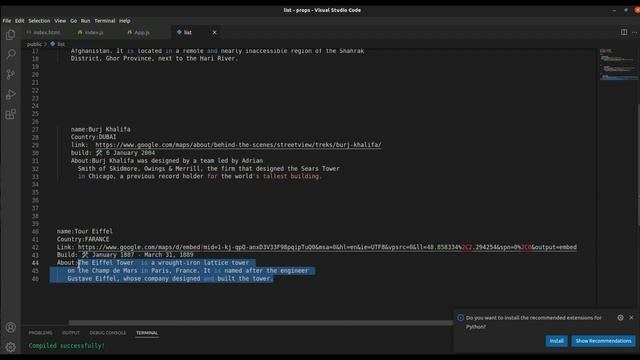640x360 pixels.
Task: Select the TERMINAL panel tab
Action: [x=147, y=333]
